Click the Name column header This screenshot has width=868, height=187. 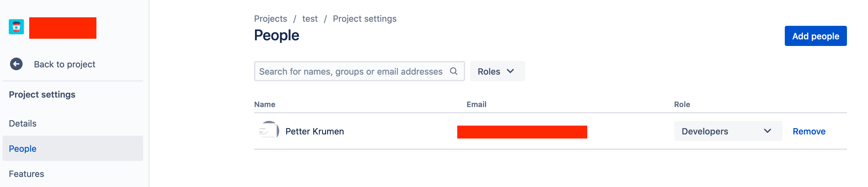coord(264,104)
